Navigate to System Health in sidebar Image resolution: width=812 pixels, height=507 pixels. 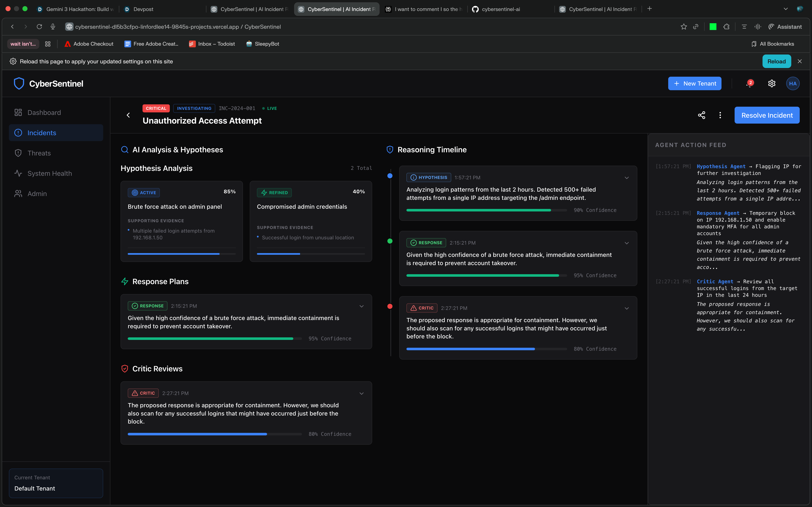click(x=49, y=173)
